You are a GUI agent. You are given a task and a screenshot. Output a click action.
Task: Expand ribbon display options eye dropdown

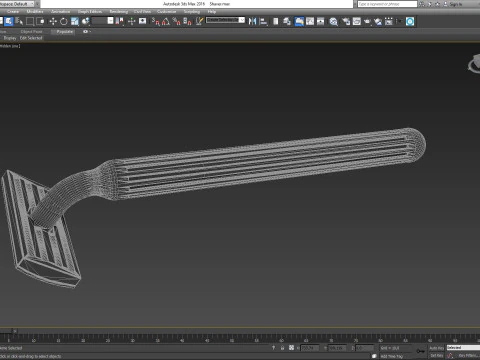pos(86,32)
